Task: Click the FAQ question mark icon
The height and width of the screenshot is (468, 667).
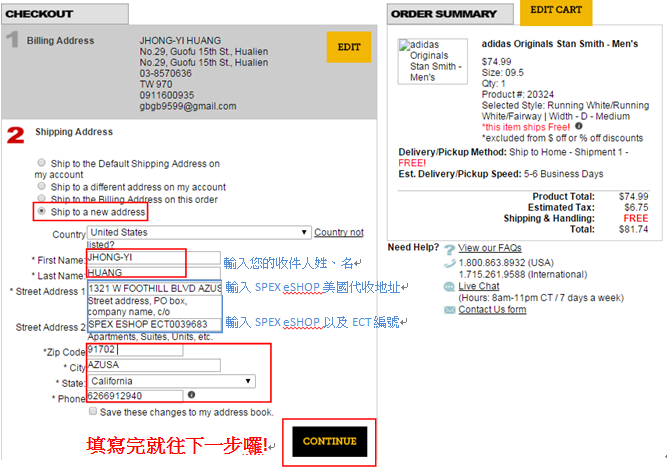Action: click(x=449, y=250)
